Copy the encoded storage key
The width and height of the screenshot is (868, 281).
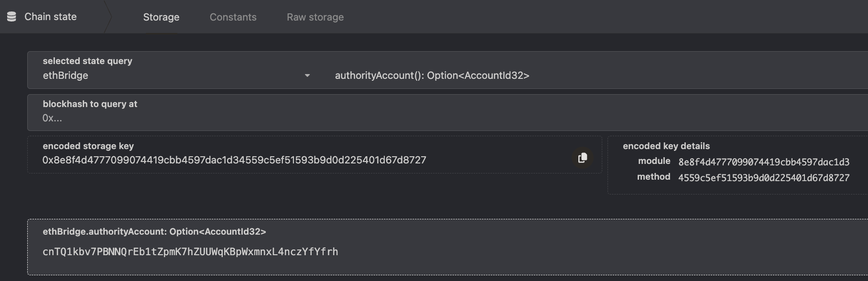pos(582,158)
